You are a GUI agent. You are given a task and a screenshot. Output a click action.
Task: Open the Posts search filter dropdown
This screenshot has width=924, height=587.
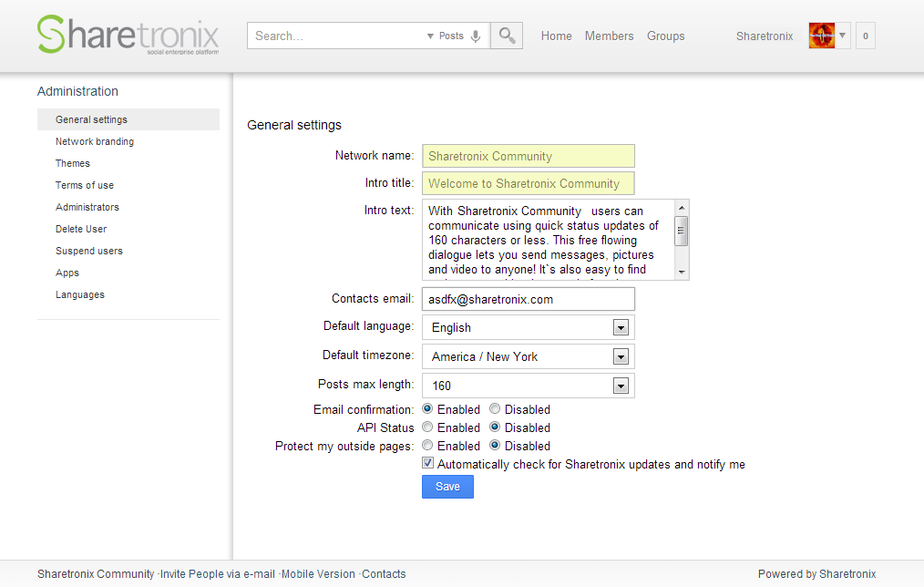[446, 36]
